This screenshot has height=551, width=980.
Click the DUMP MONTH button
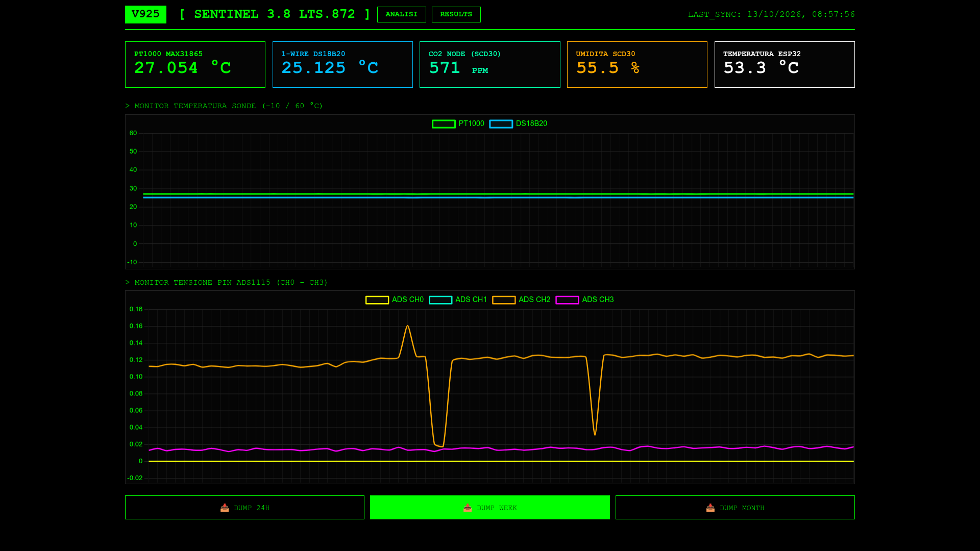pos(735,508)
